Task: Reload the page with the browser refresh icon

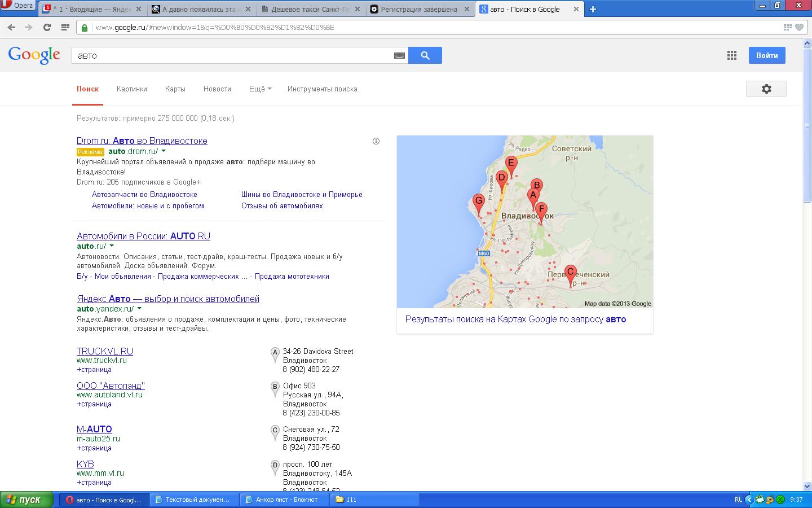Action: pyautogui.click(x=47, y=27)
